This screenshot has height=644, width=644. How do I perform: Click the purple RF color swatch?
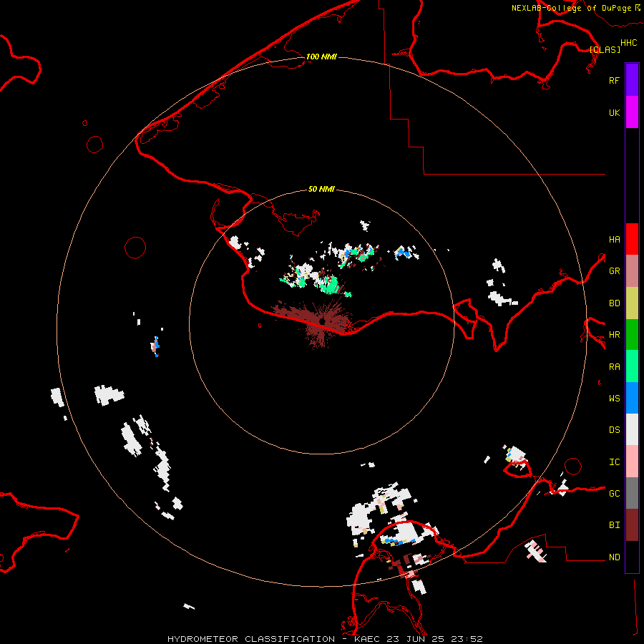(632, 80)
